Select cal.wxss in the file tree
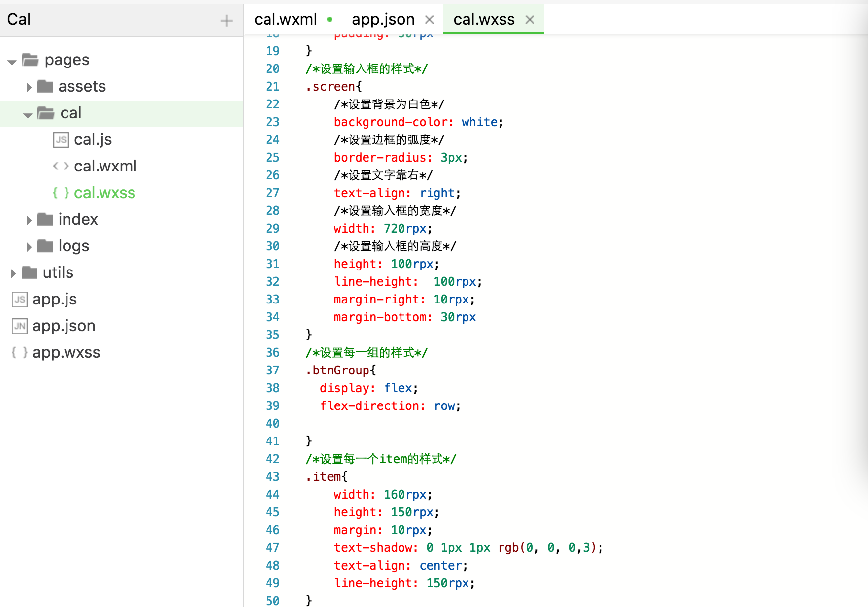This screenshot has width=868, height=607. point(104,193)
